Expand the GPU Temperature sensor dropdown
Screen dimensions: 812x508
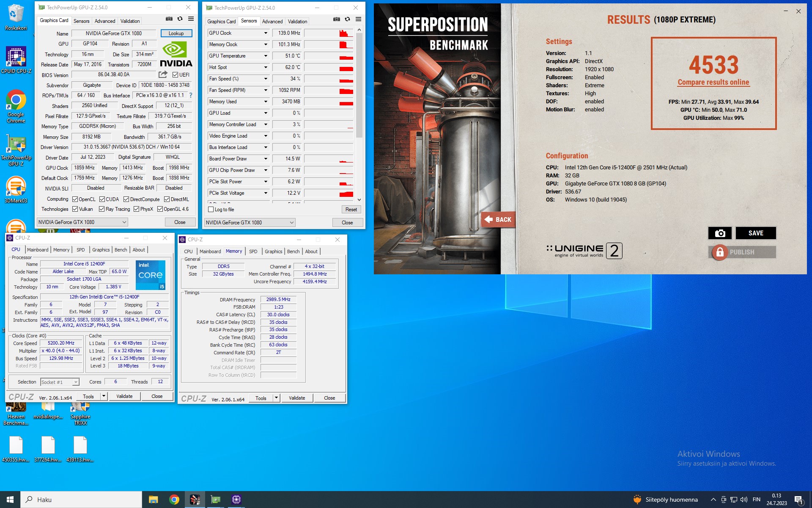(266, 56)
